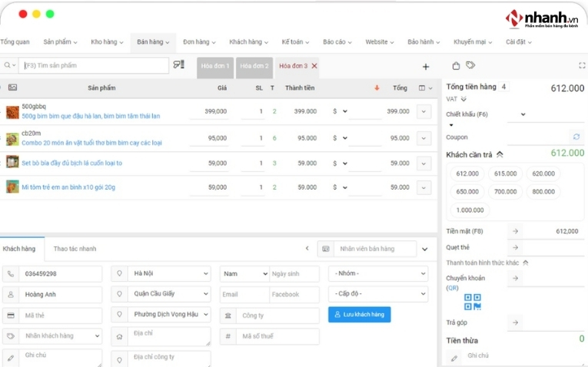Screen dimensions: 588x367
Task: Open the search type dropdown with magnifier
Action: click(9, 65)
